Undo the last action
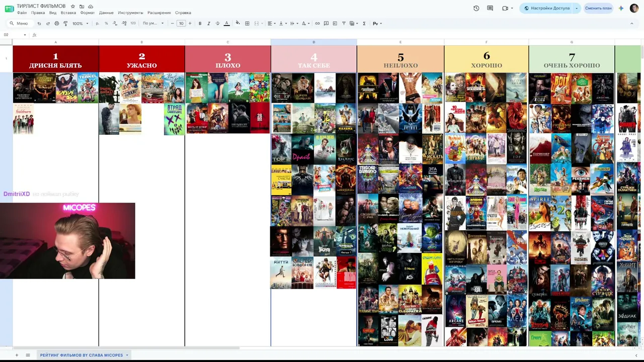The width and height of the screenshot is (644, 362). [x=39, y=24]
